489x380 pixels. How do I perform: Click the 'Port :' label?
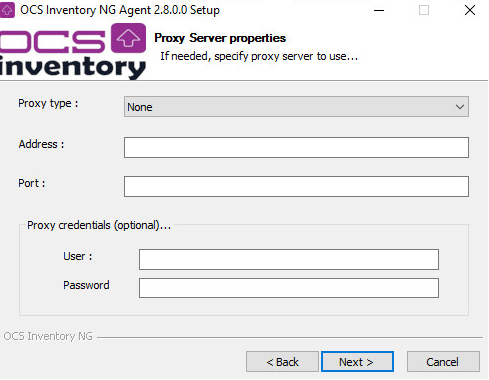[32, 183]
